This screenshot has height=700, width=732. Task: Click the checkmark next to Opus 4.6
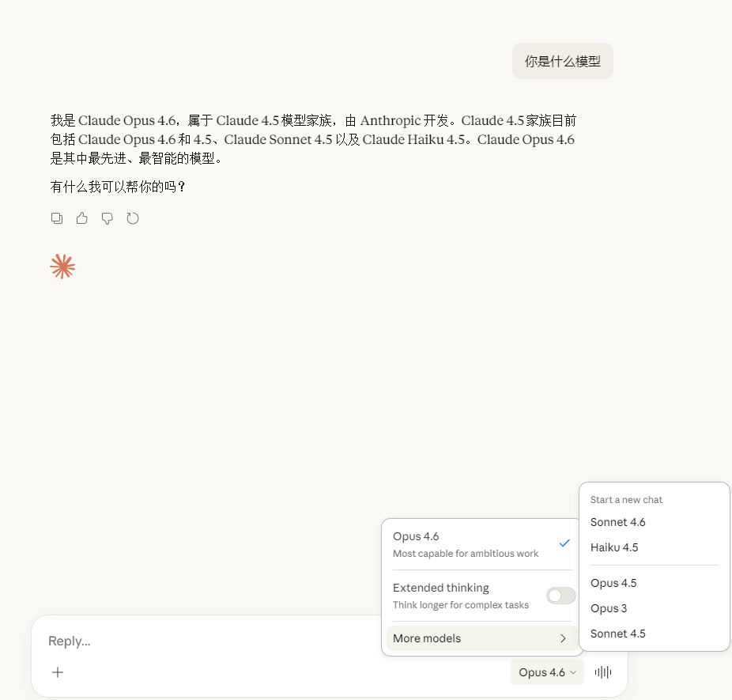pyautogui.click(x=564, y=543)
